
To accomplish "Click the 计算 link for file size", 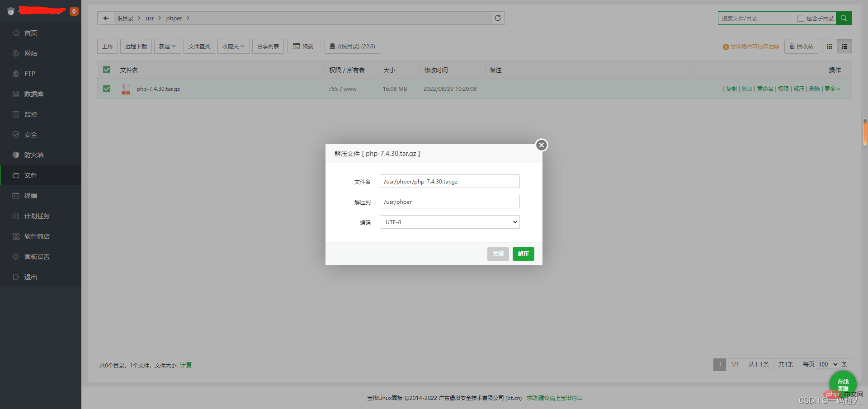I will tap(186, 365).
